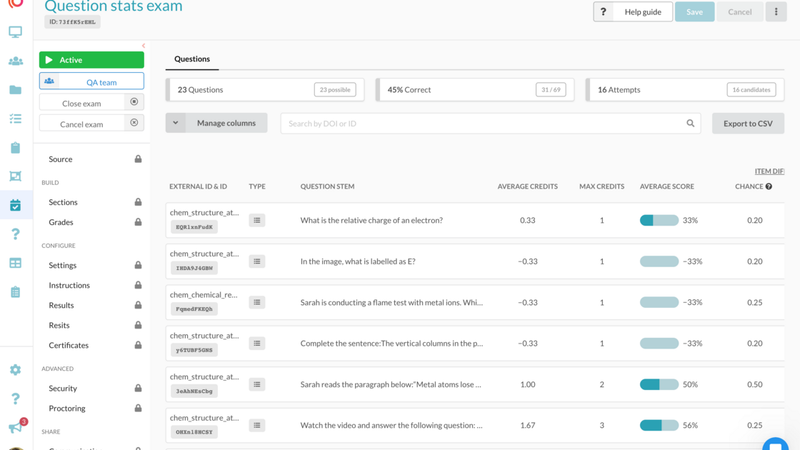Click 'In the image, what is labelled as E?'
The width and height of the screenshot is (800, 450).
pyautogui.click(x=358, y=261)
